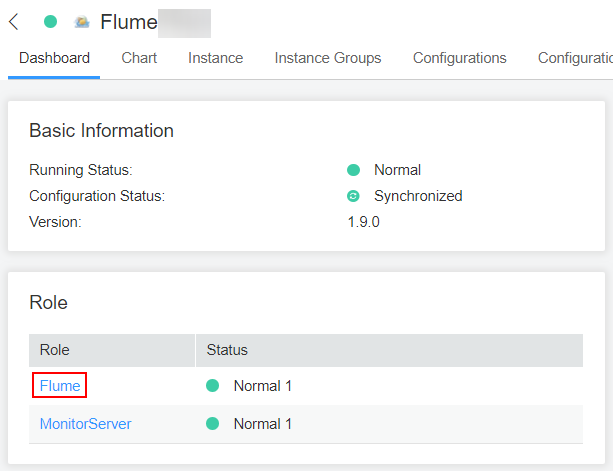Image resolution: width=613 pixels, height=471 pixels.
Task: Click the Flume role green status dot
Action: pos(212,386)
